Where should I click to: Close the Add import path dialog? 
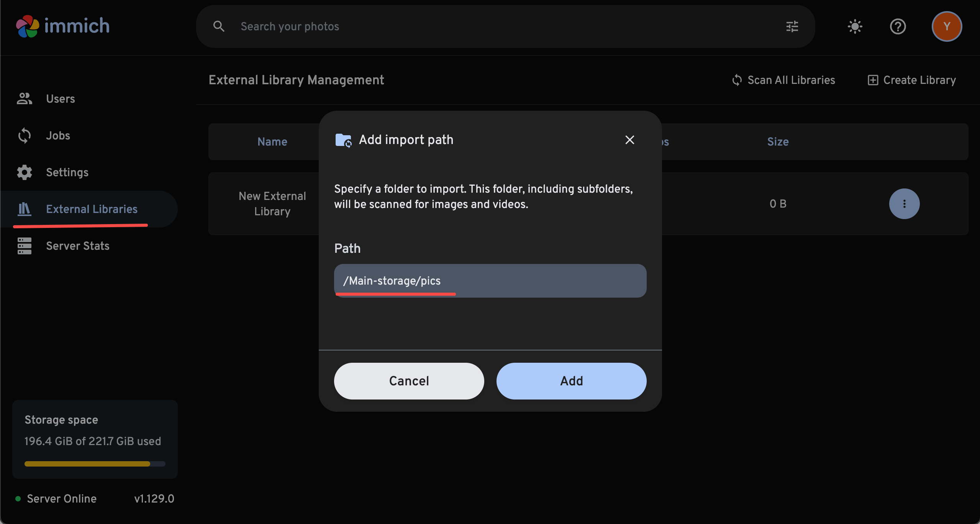point(630,140)
